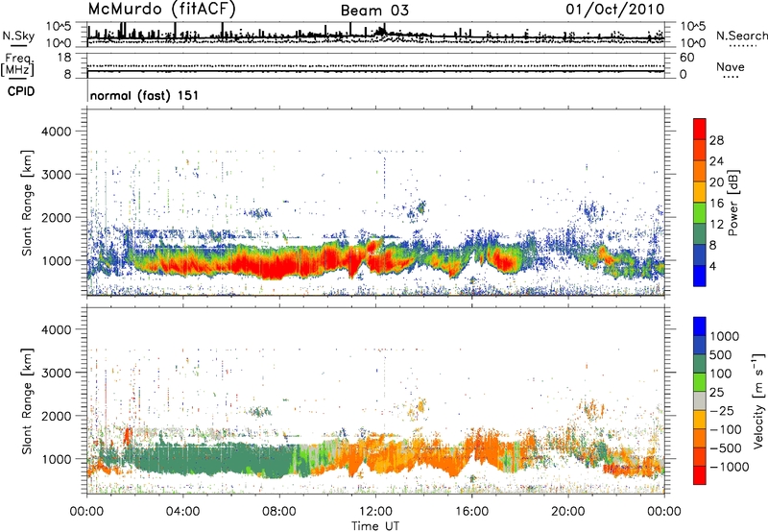Select the "16:00" time tick label
This screenshot has width=768, height=532.
(471, 512)
